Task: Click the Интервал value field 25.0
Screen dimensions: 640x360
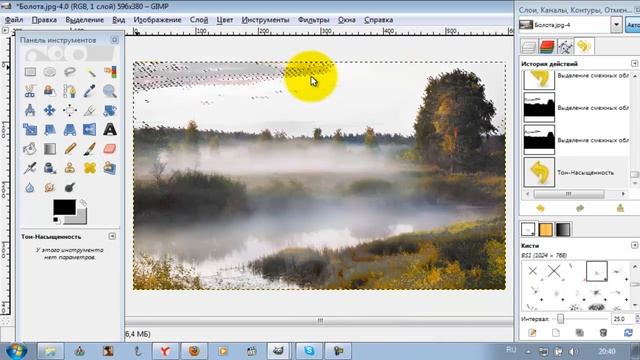Action: click(x=622, y=319)
